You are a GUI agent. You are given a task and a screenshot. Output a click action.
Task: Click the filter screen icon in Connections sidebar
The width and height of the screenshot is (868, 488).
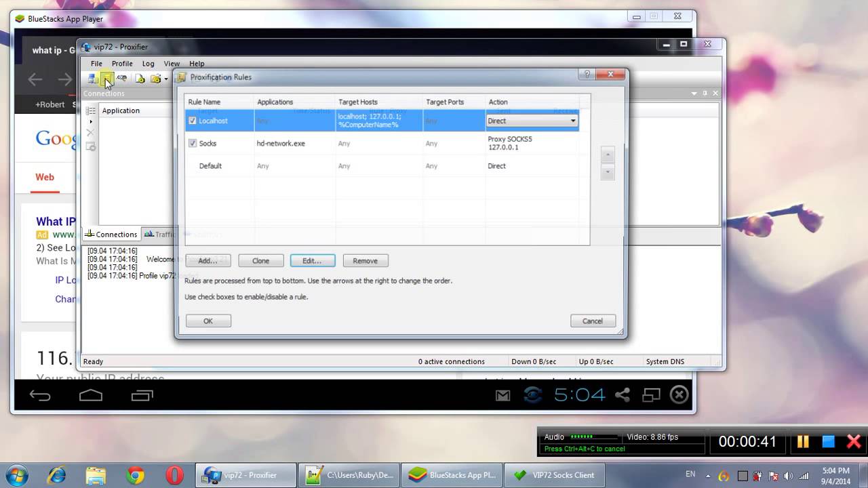[91, 146]
